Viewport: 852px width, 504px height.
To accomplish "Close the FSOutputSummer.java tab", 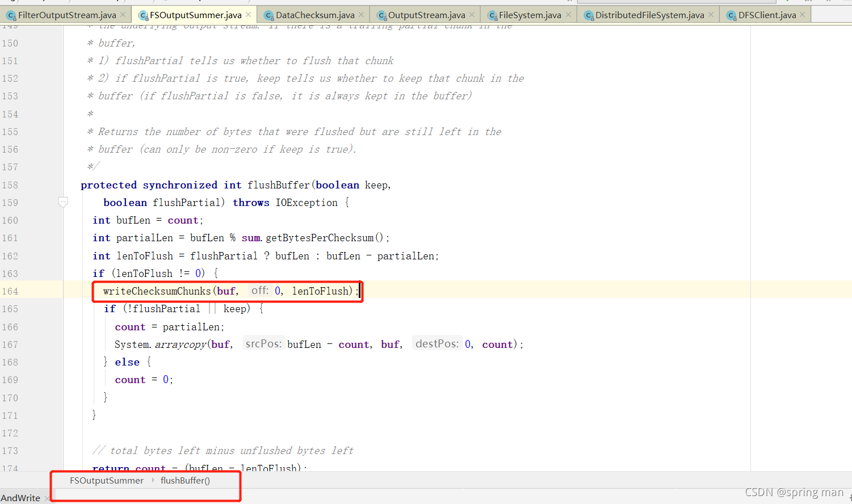I will [x=248, y=15].
